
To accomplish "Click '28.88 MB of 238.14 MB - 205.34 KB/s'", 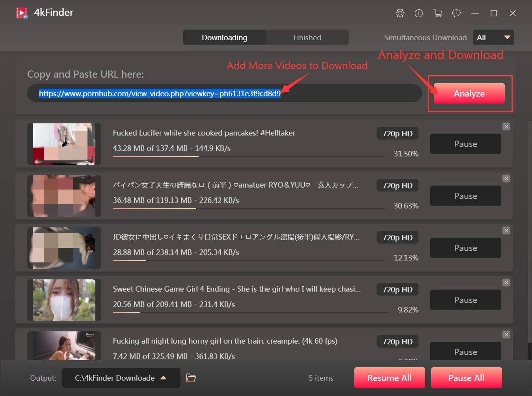I will [x=176, y=252].
